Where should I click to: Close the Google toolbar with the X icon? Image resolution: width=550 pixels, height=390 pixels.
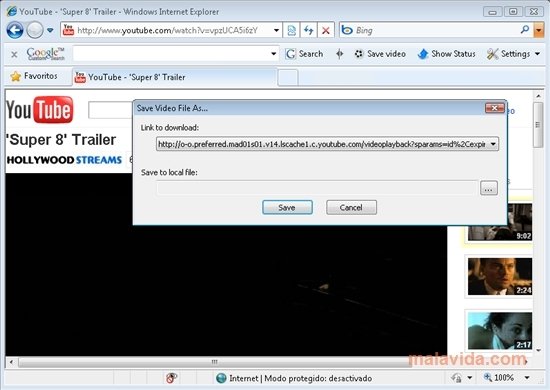[x=14, y=54]
